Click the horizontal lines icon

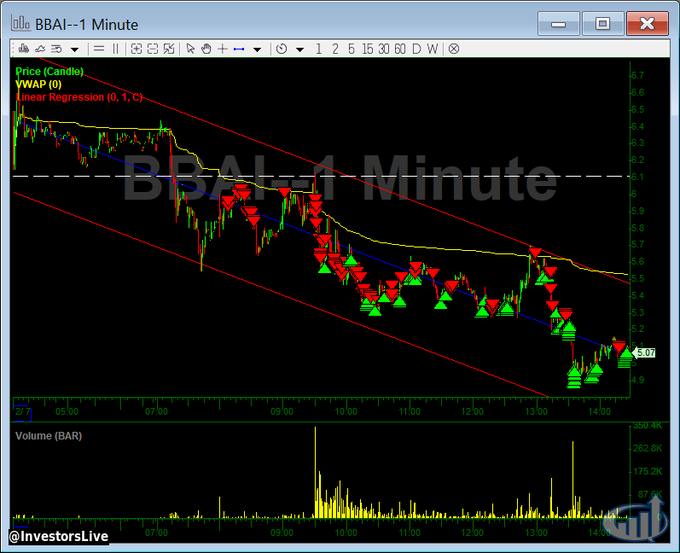pyautogui.click(x=99, y=49)
